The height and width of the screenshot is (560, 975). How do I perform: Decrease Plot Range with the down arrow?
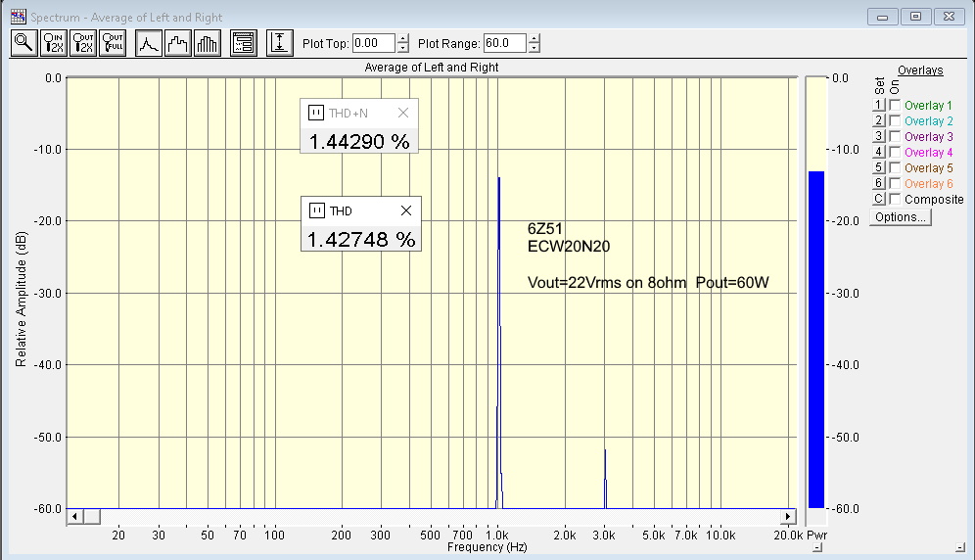click(534, 48)
